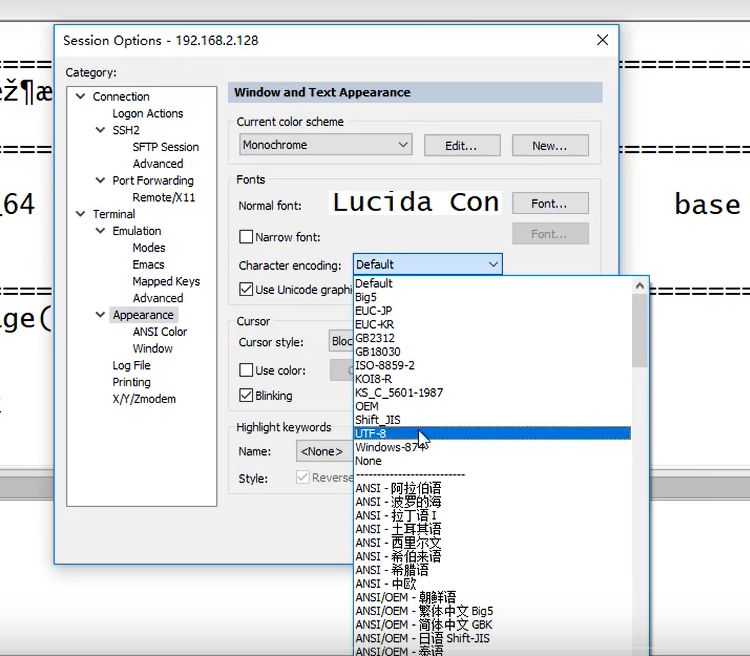Choose ANSI/OEM - 繁体中文 Big5 encoding
This screenshot has height=656, width=750.
492,611
